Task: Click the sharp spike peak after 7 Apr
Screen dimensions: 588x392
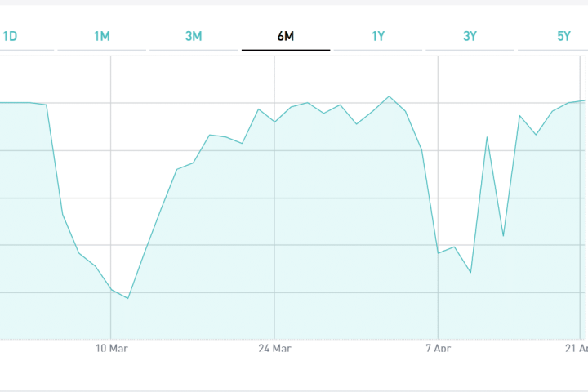Action: (487, 137)
